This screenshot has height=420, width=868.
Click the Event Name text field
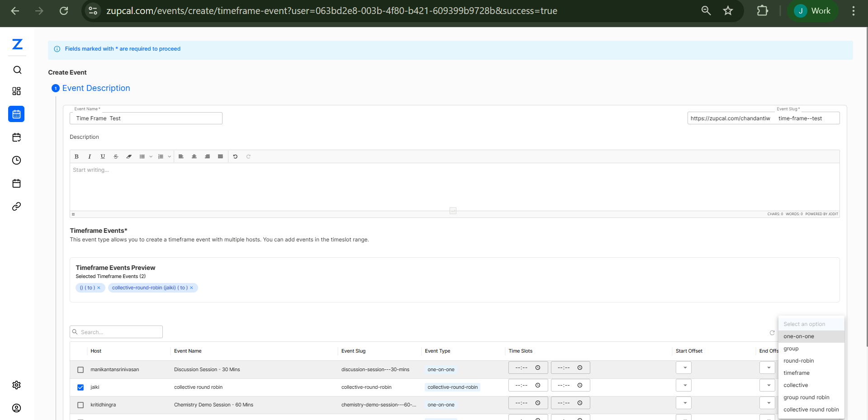(x=146, y=118)
